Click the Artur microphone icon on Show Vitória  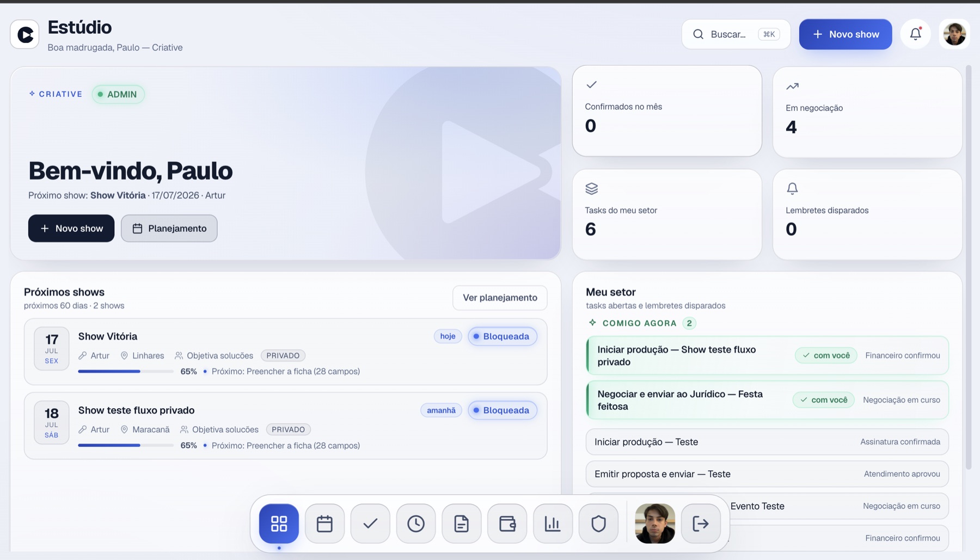click(x=83, y=355)
